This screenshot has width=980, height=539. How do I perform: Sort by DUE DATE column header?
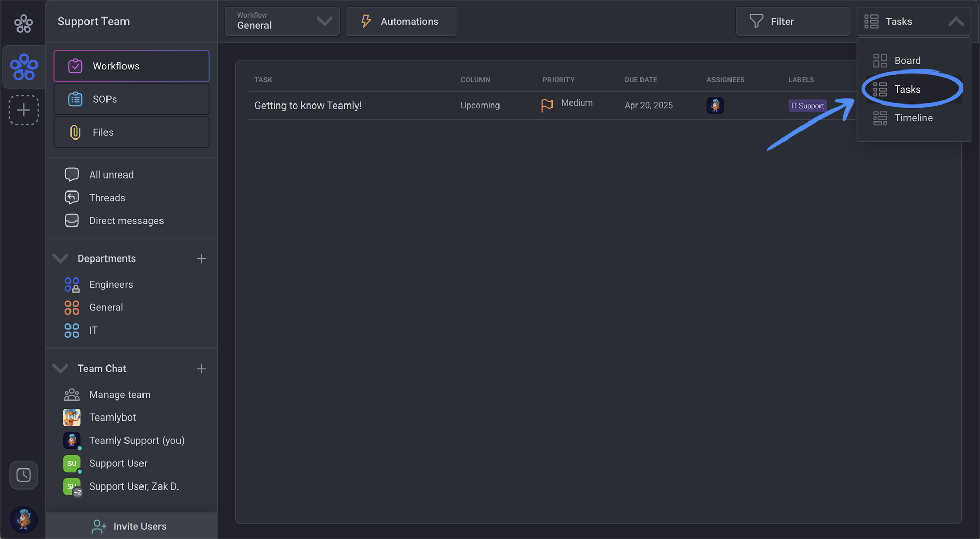coord(640,80)
